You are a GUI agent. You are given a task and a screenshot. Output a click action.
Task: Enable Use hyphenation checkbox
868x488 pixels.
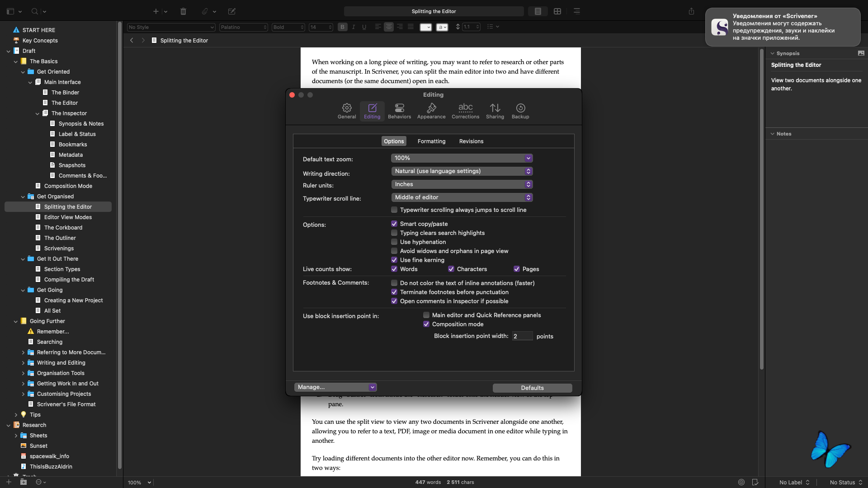(x=394, y=242)
